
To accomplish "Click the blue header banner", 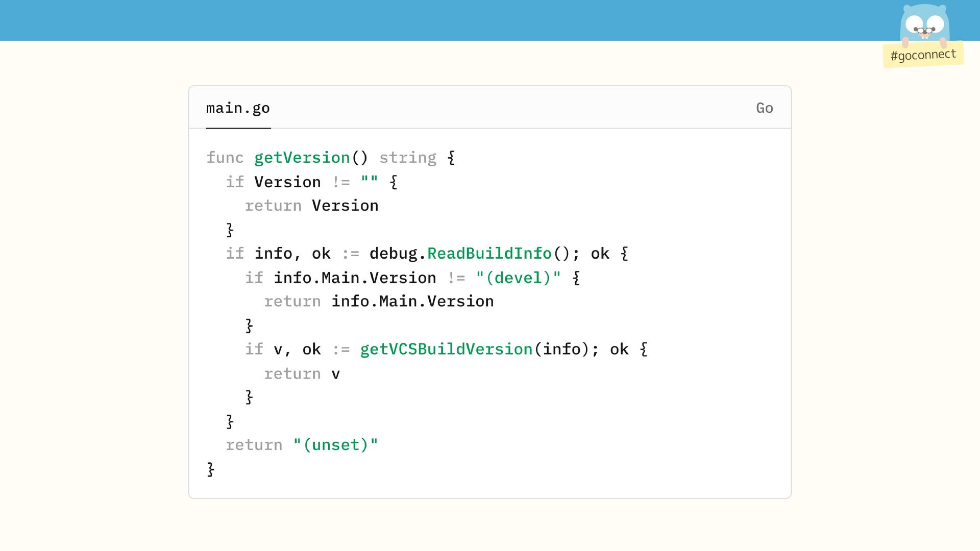I will tap(459, 20).
